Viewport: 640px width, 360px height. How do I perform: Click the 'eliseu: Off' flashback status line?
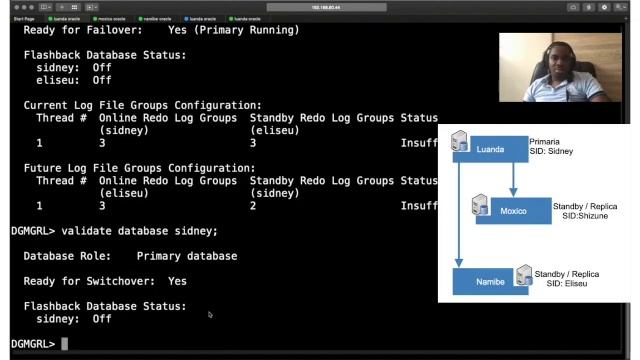pyautogui.click(x=73, y=80)
